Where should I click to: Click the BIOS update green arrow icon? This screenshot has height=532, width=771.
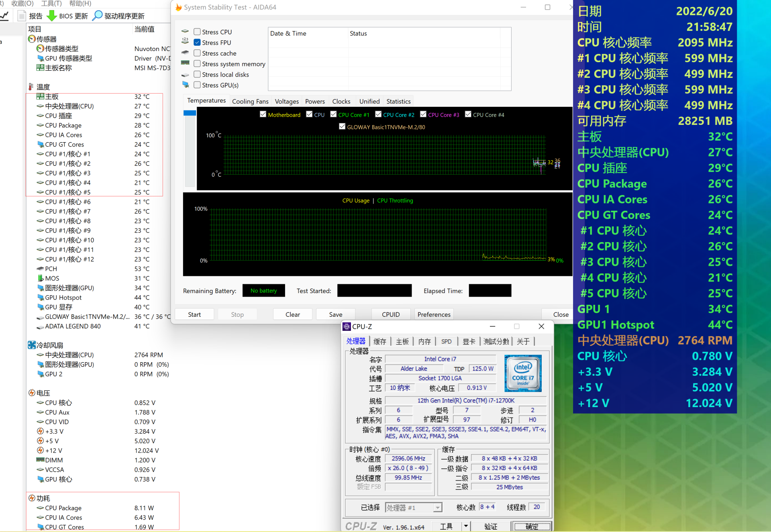(x=52, y=16)
